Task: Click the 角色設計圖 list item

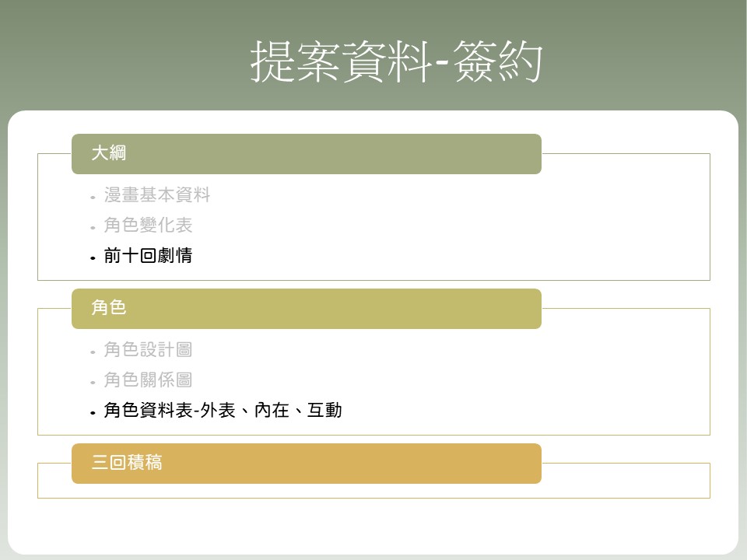Action: pyautogui.click(x=148, y=350)
